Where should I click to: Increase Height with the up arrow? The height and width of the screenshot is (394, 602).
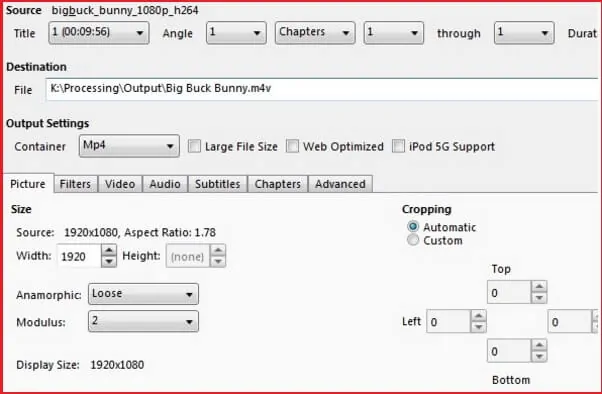pyautogui.click(x=218, y=250)
